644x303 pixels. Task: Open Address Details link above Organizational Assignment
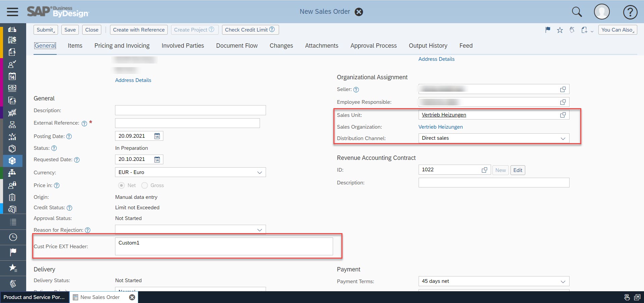[x=436, y=59]
